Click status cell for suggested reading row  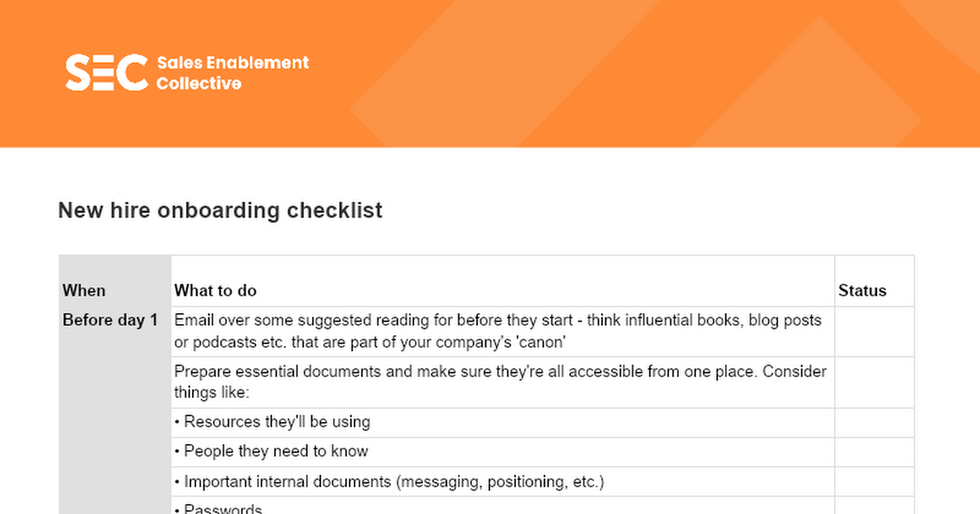tap(874, 331)
